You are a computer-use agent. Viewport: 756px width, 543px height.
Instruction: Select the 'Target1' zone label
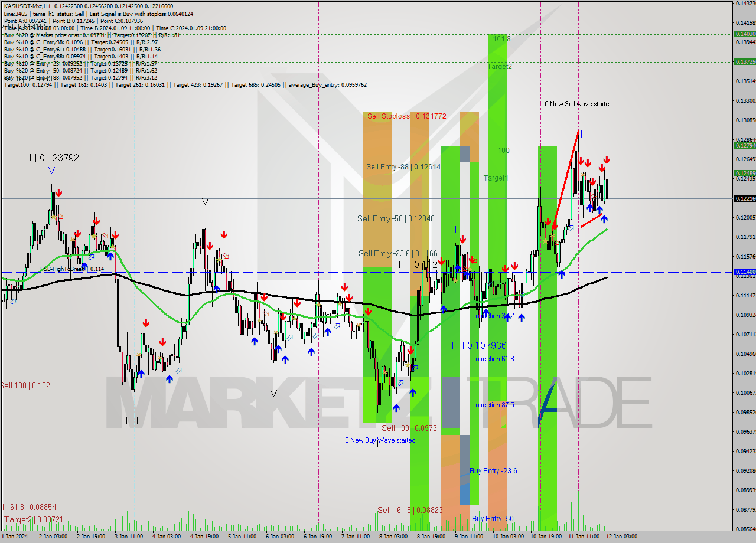coord(496,178)
